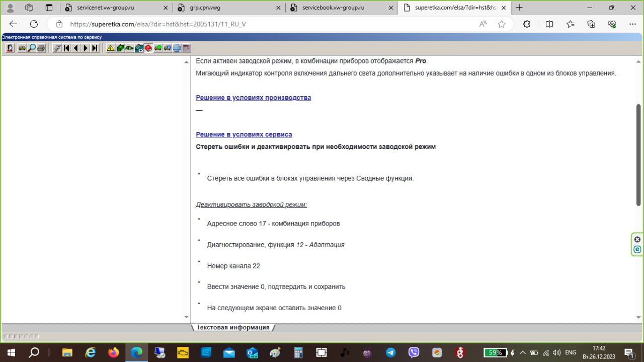
Task: Click the green box icon in toolbar
Action: point(120,48)
